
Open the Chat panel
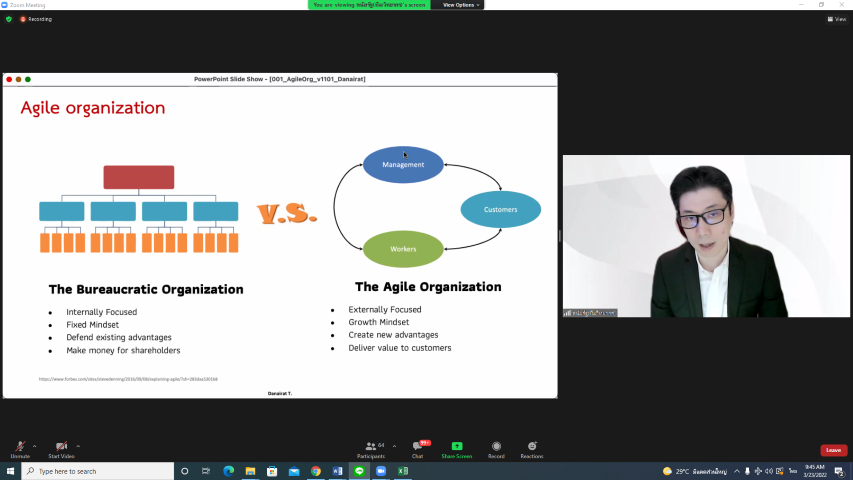(x=417, y=448)
